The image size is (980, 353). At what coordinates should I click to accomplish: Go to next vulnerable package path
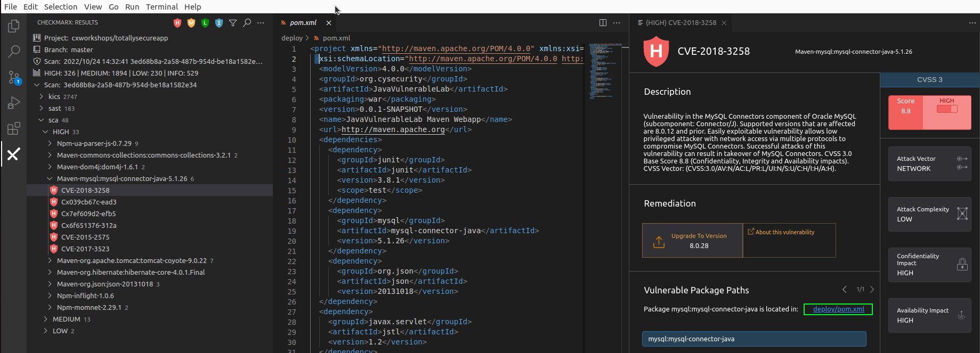tap(872, 289)
